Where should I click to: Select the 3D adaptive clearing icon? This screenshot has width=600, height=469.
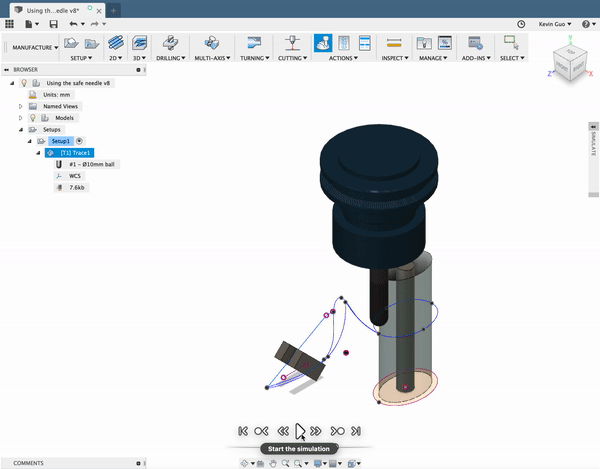[140, 42]
